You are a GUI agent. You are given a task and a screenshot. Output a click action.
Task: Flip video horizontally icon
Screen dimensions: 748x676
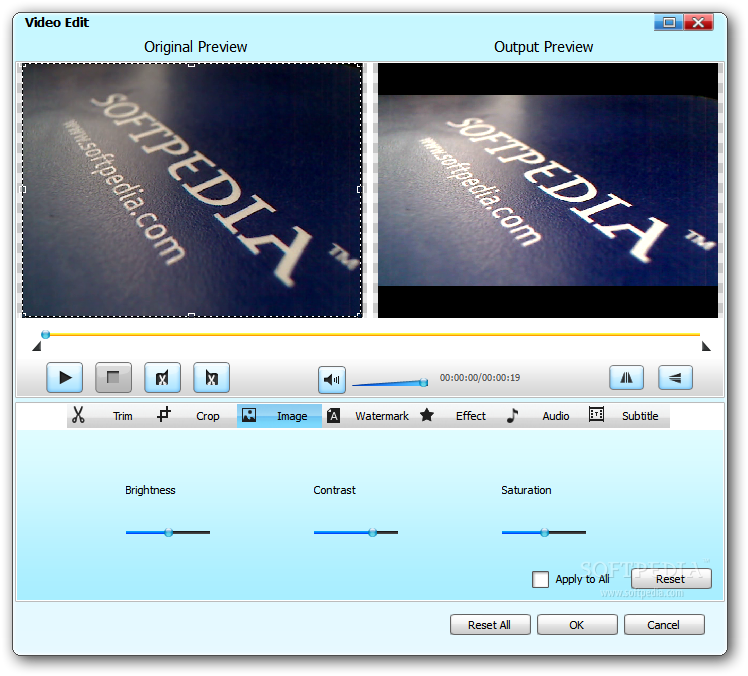(626, 378)
